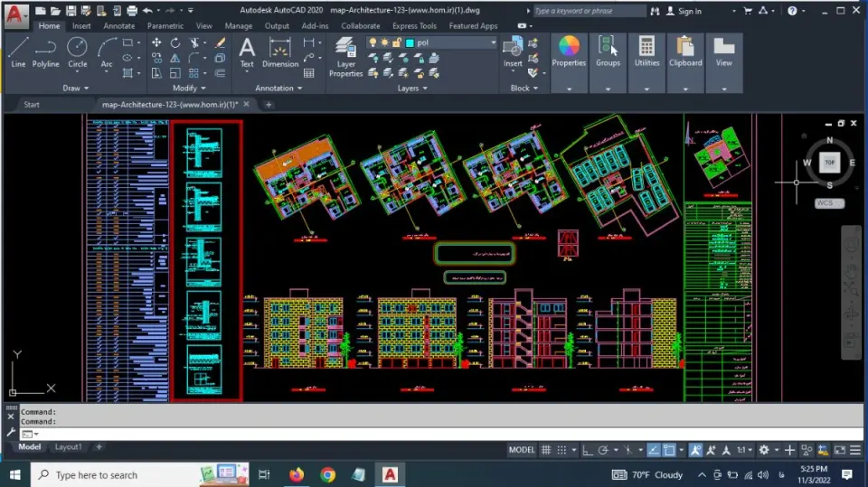Toggle the layer on/off lightbulb icon

[x=373, y=42]
